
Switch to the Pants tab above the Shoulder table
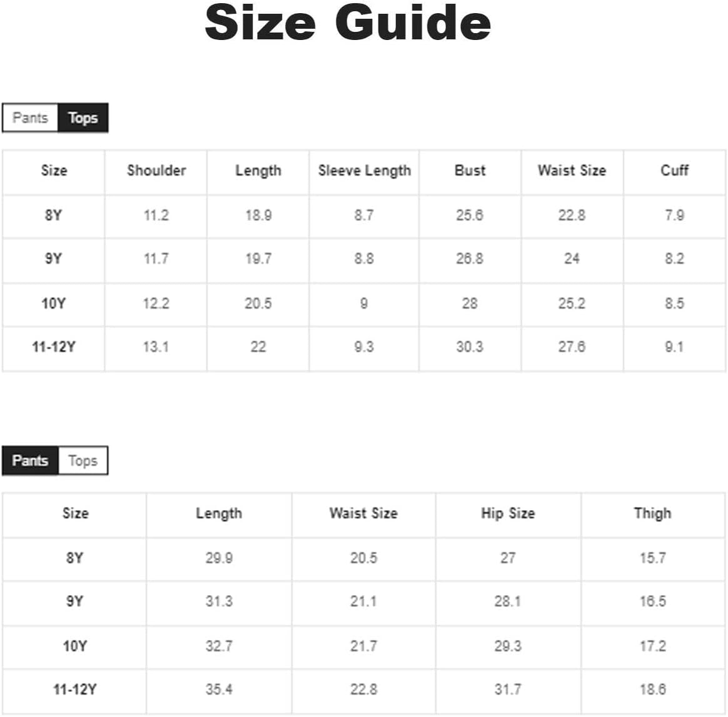30,118
